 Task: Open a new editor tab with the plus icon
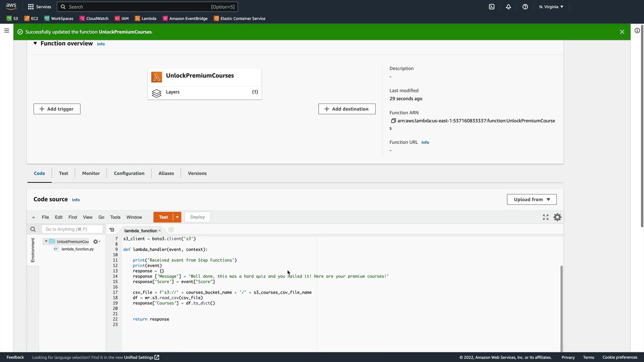click(171, 230)
